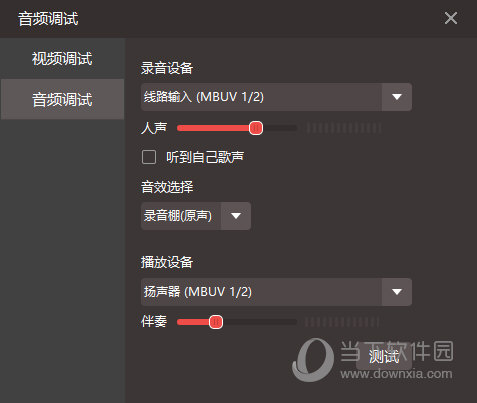Click the 人声 slider red handle
This screenshot has height=403, width=477.
(x=256, y=128)
